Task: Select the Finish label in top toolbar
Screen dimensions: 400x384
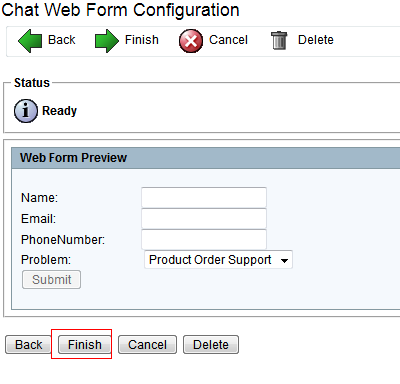Action: click(x=142, y=40)
